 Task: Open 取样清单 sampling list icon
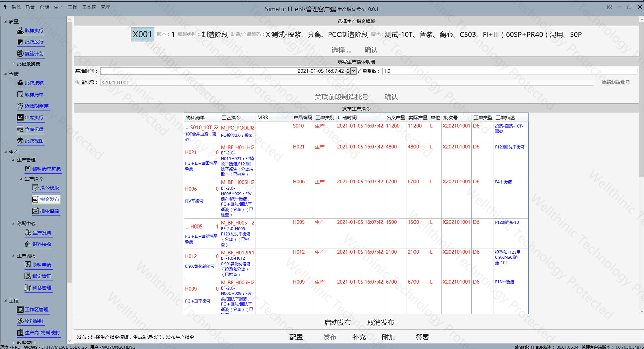coord(20,95)
